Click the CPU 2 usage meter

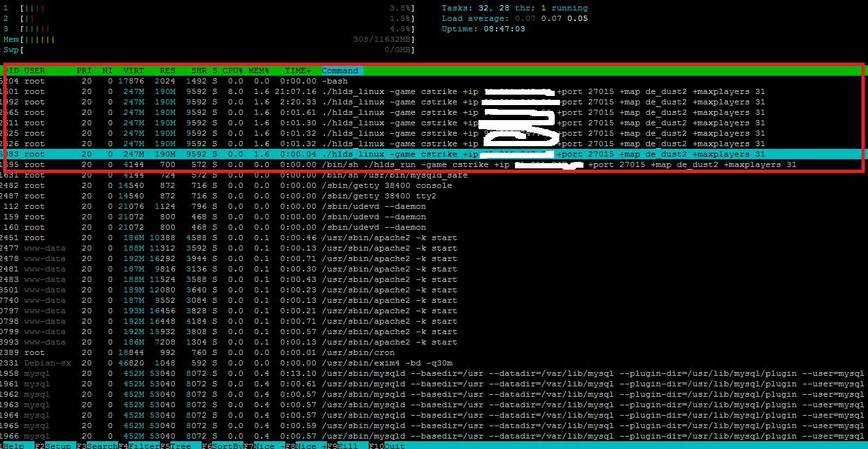click(x=209, y=18)
